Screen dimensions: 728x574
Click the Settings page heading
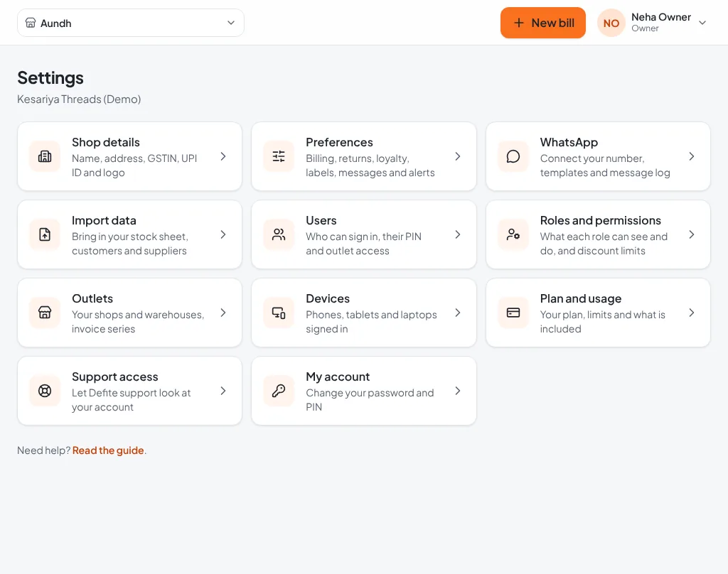pyautogui.click(x=50, y=77)
